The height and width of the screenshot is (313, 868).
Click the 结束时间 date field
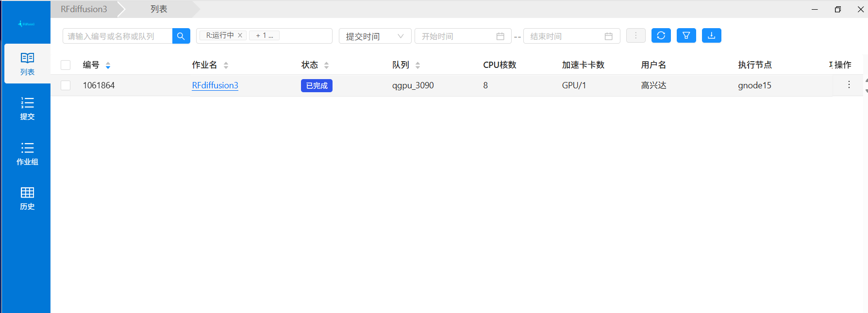point(571,36)
